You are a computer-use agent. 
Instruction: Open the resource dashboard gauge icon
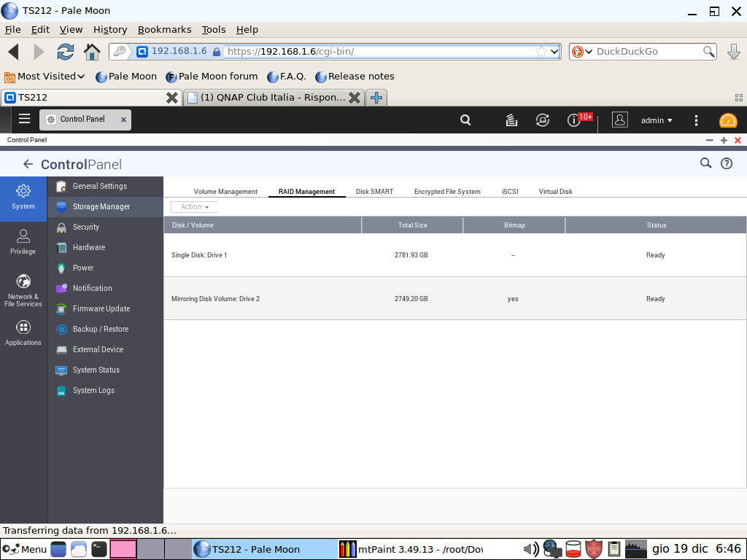click(727, 120)
